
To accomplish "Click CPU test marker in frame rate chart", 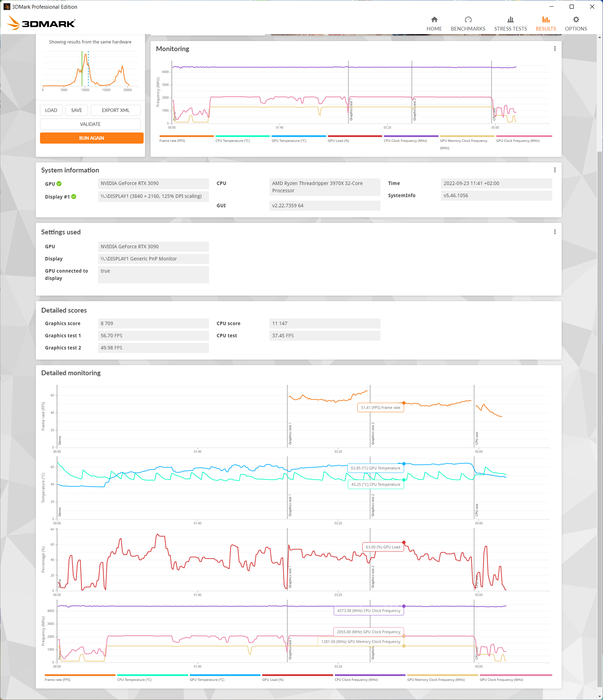I will pyautogui.click(x=476, y=438).
